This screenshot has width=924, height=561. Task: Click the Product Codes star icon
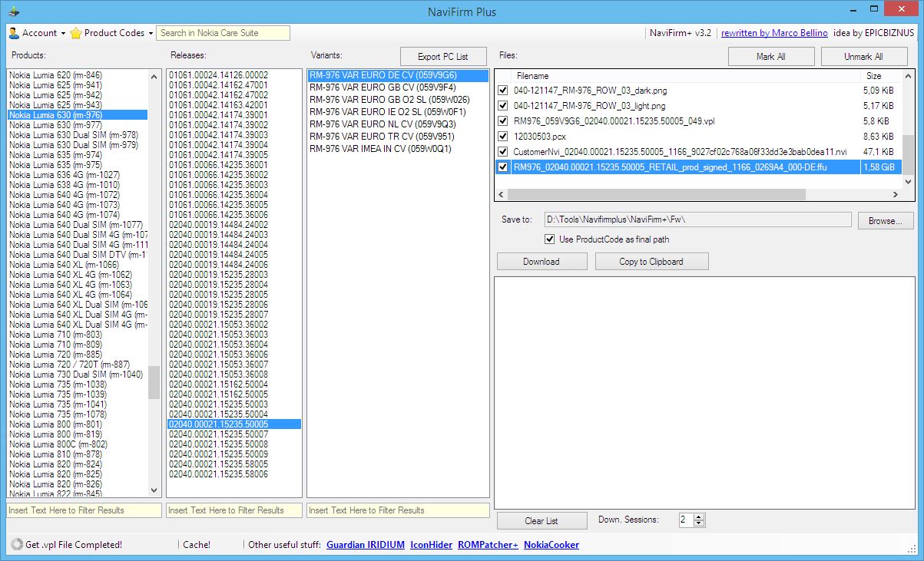76,33
